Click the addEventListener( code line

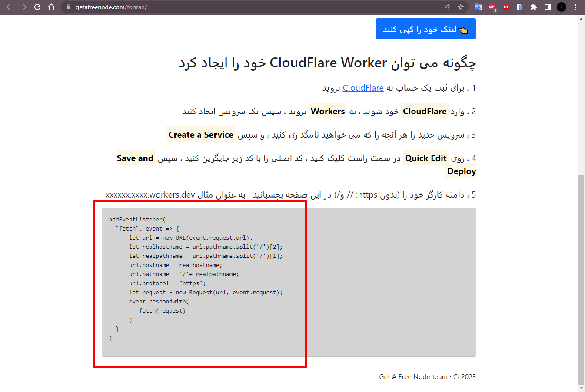point(137,220)
